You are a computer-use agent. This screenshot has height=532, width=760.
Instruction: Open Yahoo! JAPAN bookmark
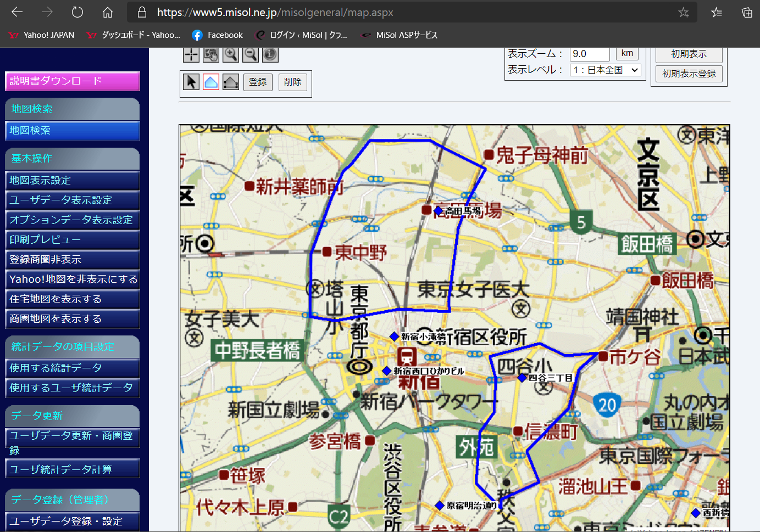42,35
